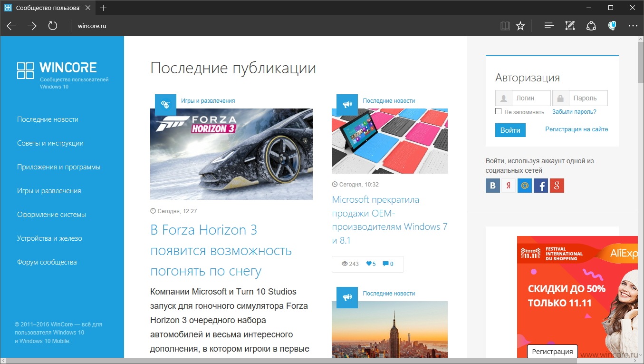The image size is (644, 364).
Task: Open the Hub panel
Action: click(549, 26)
